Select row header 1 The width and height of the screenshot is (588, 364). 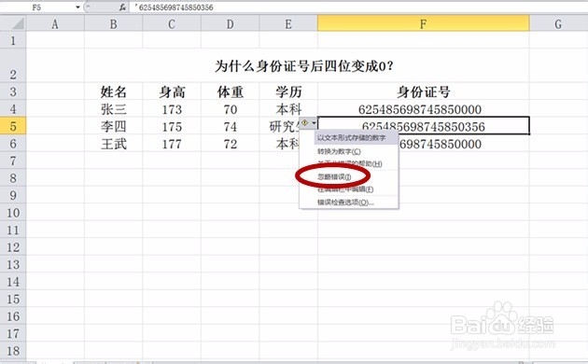coord(13,40)
